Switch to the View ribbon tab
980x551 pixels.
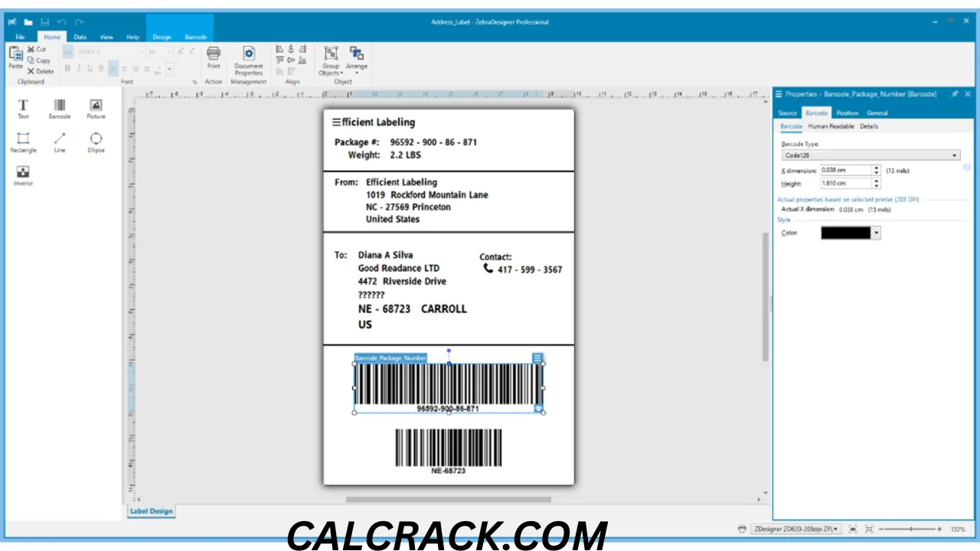[106, 37]
